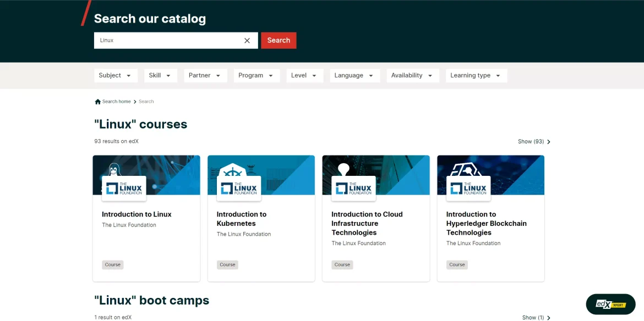Go to Search home breadcrumb link
The height and width of the screenshot is (321, 644).
point(116,102)
